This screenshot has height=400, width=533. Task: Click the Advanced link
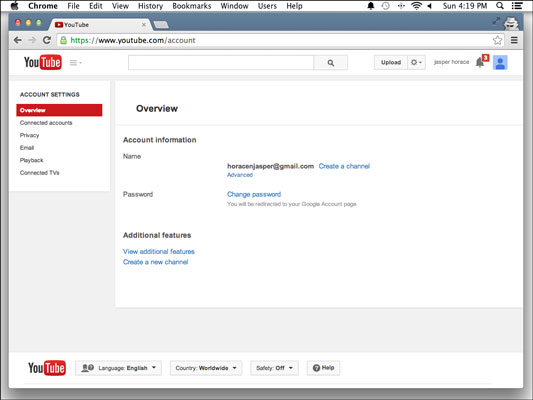coord(240,175)
